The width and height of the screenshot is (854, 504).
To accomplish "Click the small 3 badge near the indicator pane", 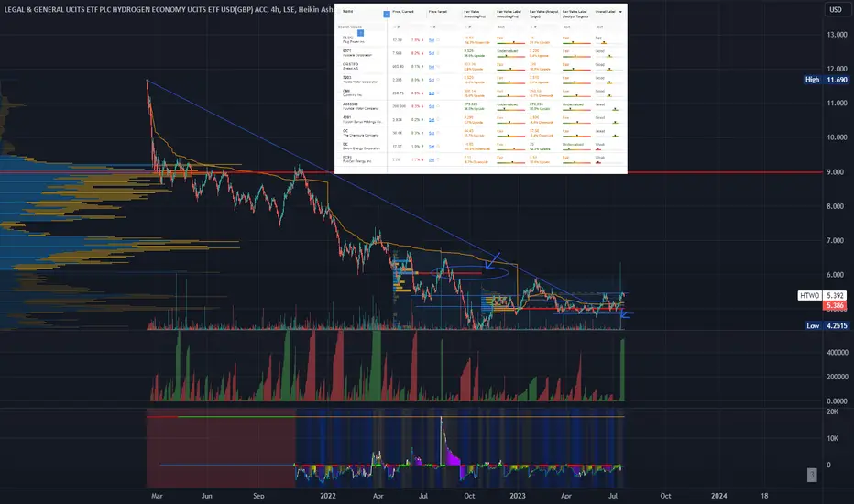I will [x=812, y=475].
